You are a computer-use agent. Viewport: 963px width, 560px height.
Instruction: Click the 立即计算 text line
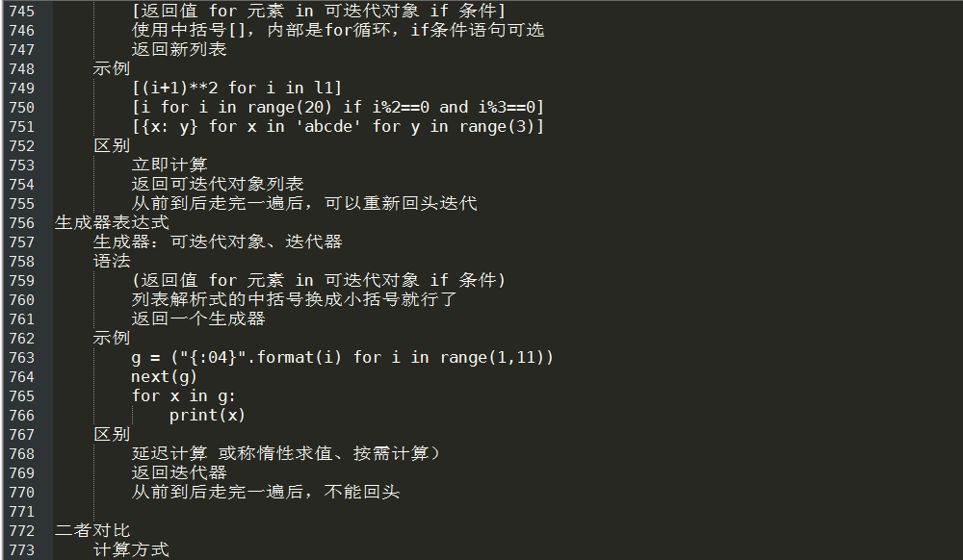click(169, 165)
